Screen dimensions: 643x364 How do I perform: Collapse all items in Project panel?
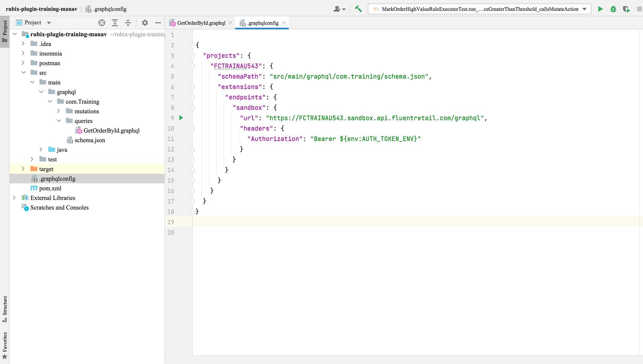point(128,23)
